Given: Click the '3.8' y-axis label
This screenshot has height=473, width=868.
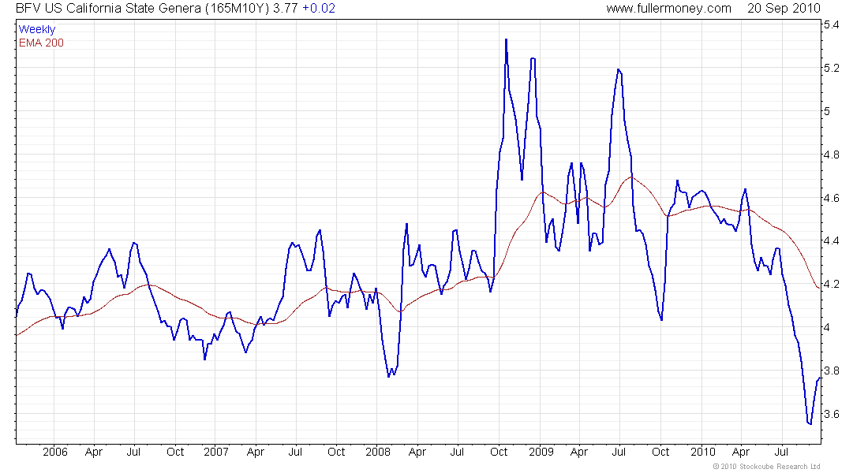Looking at the screenshot, I should point(832,371).
